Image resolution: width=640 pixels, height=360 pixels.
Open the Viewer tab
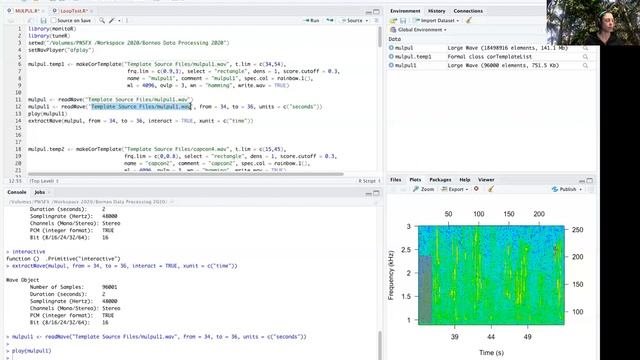click(486, 180)
